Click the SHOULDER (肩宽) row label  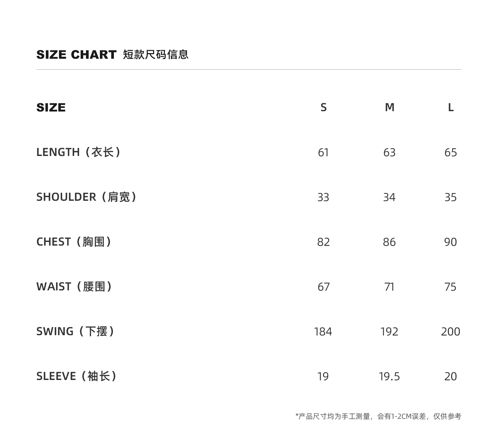click(x=87, y=197)
